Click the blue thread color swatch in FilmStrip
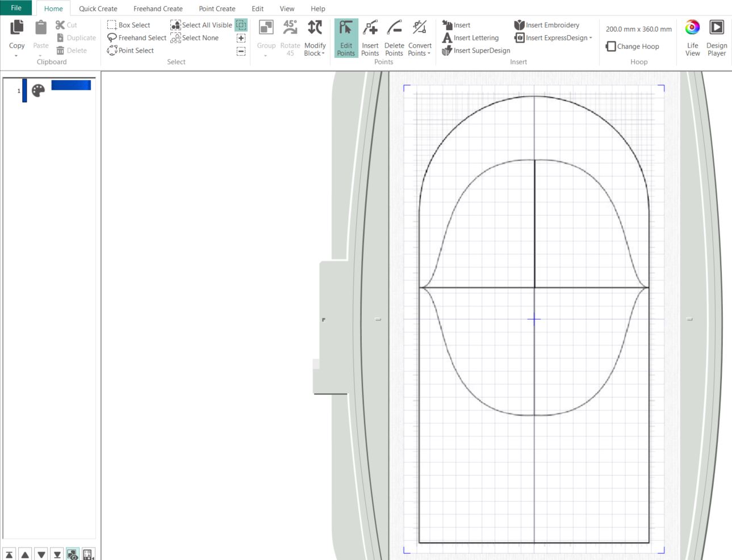The width and height of the screenshot is (732, 560). pyautogui.click(x=71, y=85)
